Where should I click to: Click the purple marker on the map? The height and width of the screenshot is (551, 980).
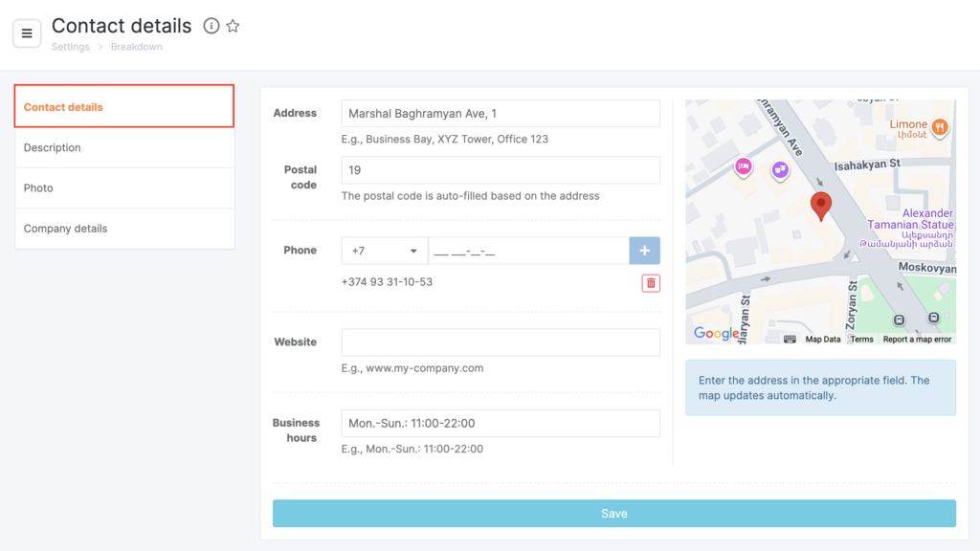point(780,170)
